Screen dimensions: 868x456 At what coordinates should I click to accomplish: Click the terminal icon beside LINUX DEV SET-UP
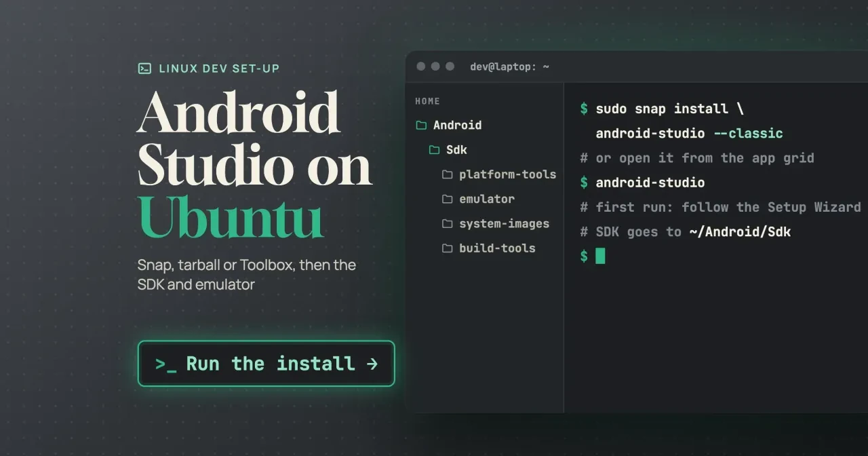144,68
